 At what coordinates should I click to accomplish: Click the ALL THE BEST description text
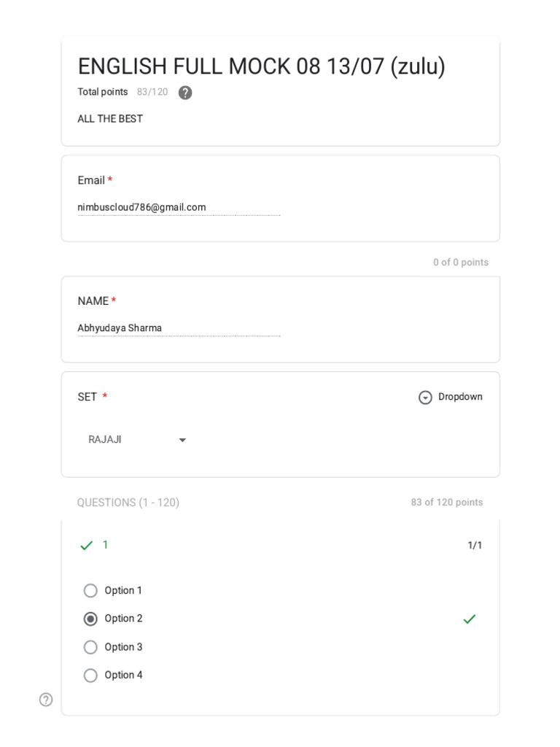click(110, 119)
